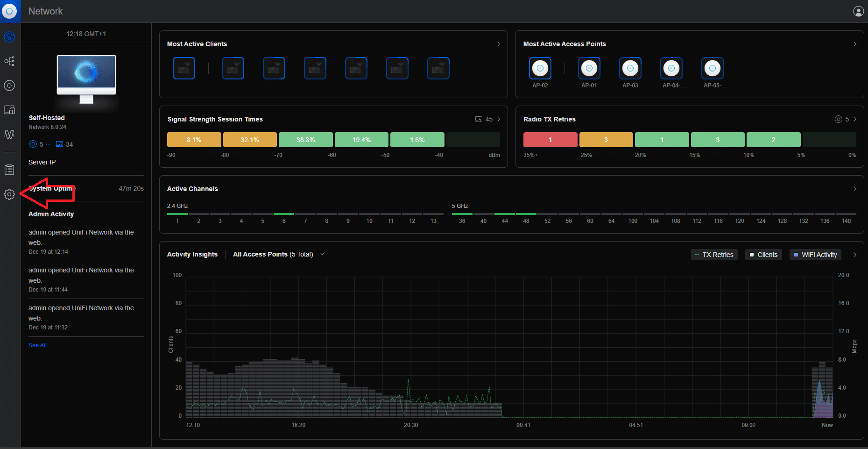Open System Log list icon in sidebar
Image resolution: width=868 pixels, height=449 pixels.
coord(9,170)
